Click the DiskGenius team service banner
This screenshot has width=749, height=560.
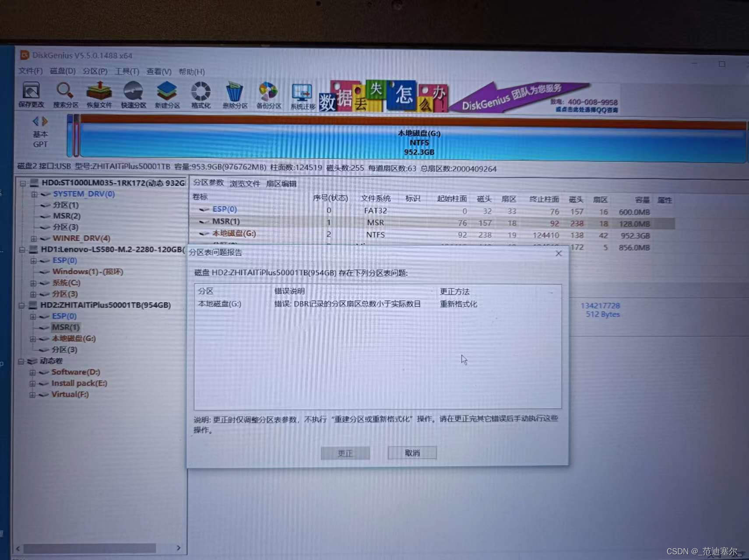535,98
